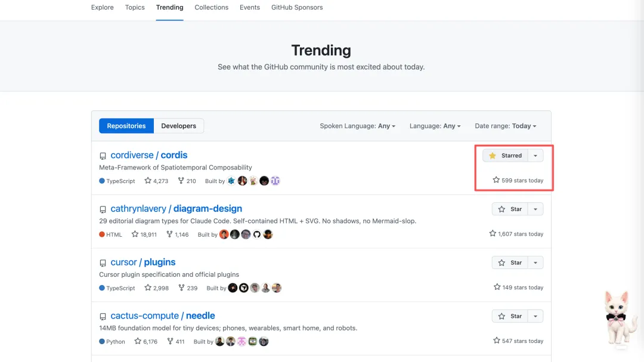Unstar the cordis repository
This screenshot has height=362, width=644.
click(505, 156)
